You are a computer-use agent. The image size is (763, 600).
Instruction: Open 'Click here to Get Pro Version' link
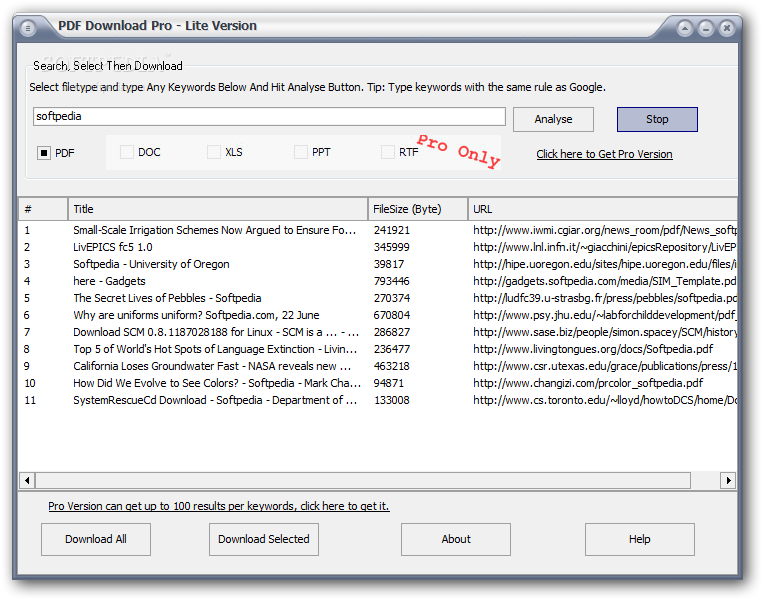604,154
